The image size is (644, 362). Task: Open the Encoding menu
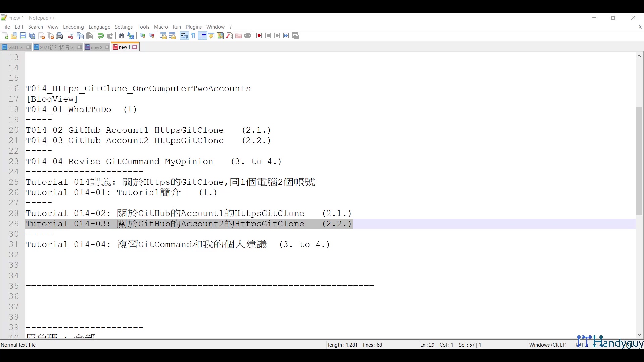coord(73,27)
